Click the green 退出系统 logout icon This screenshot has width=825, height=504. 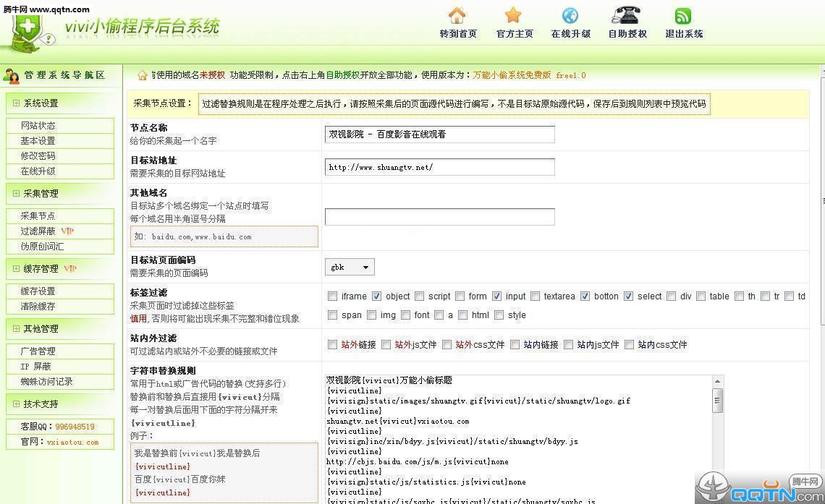click(683, 16)
